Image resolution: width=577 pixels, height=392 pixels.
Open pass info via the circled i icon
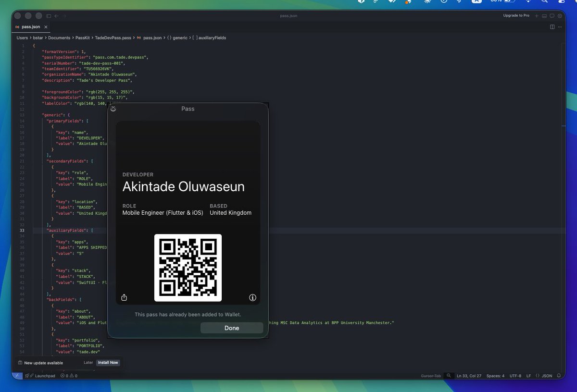tap(252, 298)
